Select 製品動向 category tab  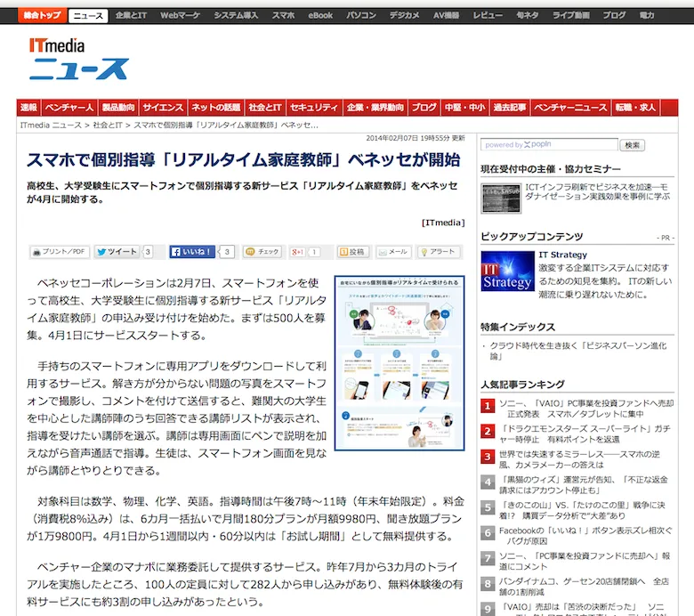[118, 108]
